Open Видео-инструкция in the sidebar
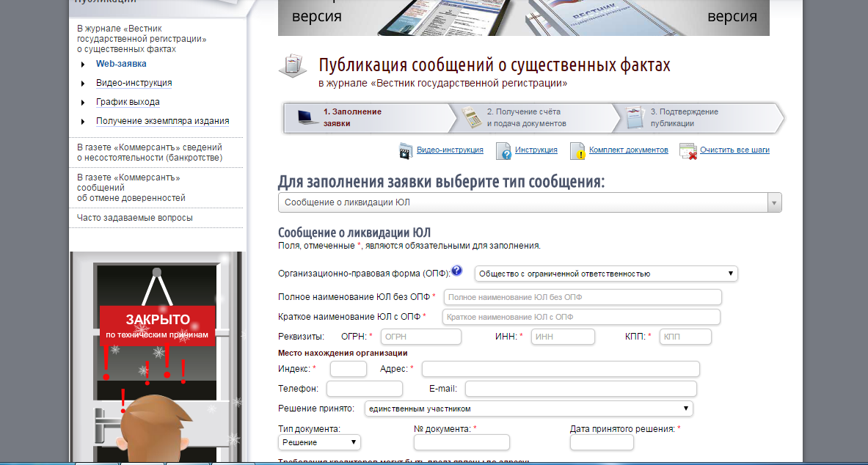Image resolution: width=868 pixels, height=465 pixels. pos(134,83)
